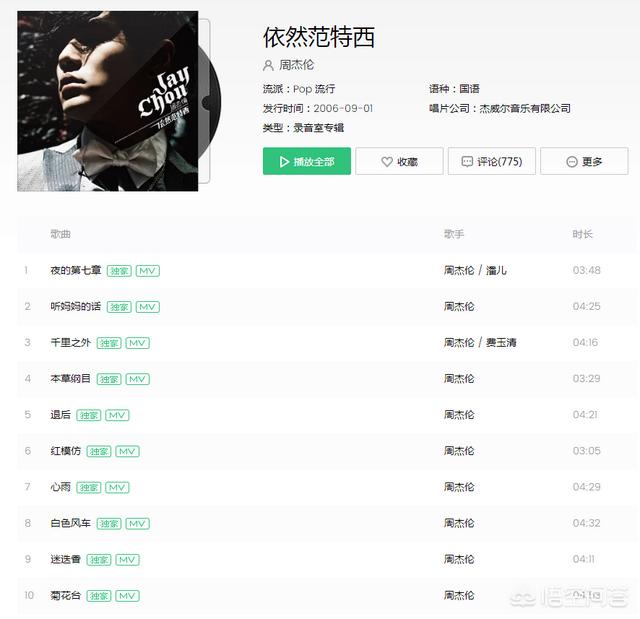Click the 收藏 heart favorite button
This screenshot has width=640, height=619.
[399, 161]
